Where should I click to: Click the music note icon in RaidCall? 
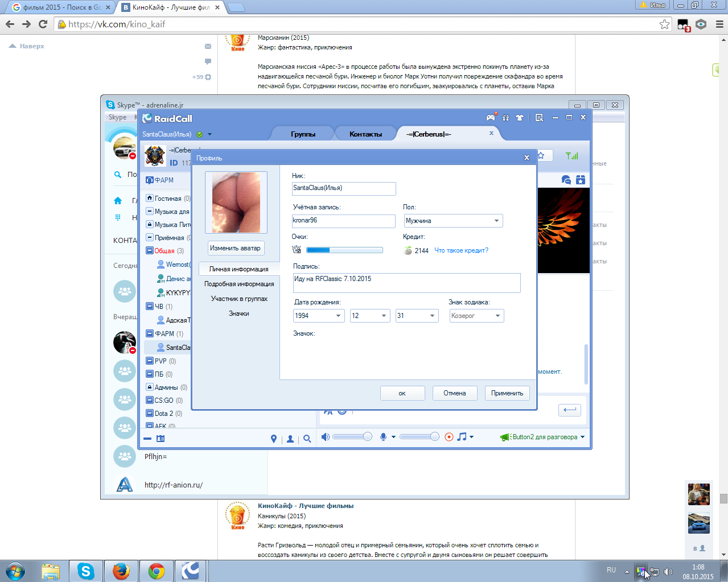(462, 437)
